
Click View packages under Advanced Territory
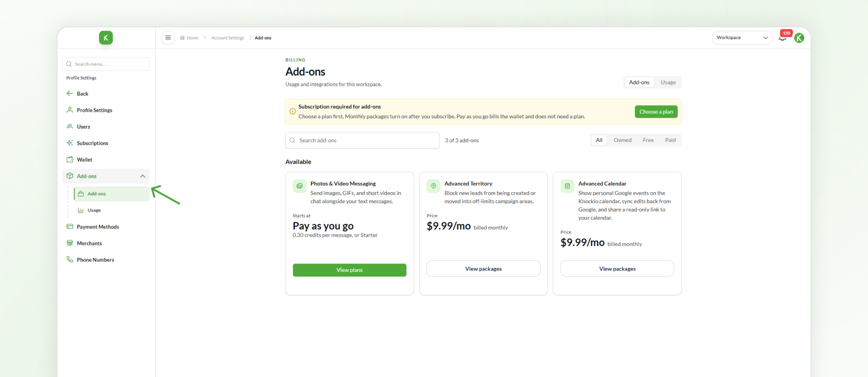tap(484, 269)
